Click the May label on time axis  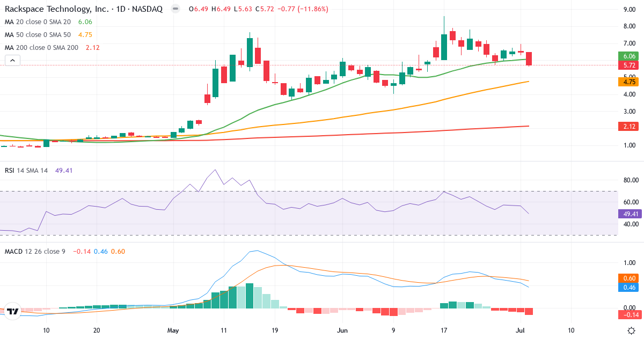[173, 330]
